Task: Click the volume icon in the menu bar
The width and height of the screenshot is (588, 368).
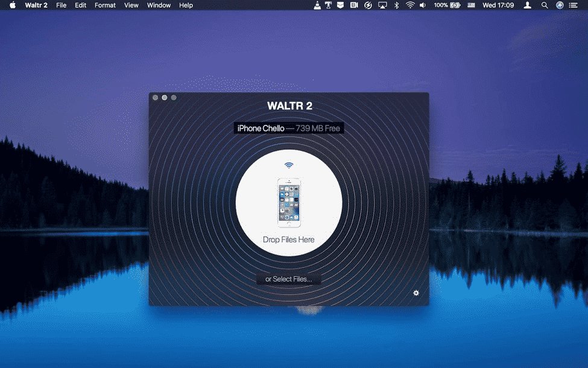Action: [424, 5]
